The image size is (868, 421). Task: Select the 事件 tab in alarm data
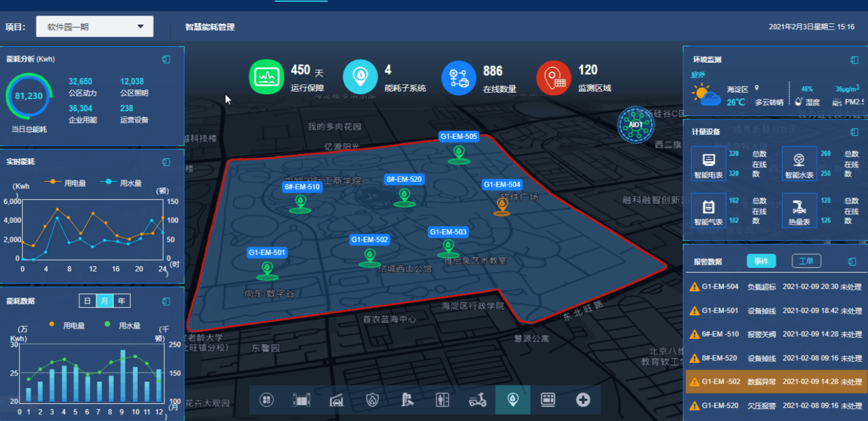pos(761,261)
